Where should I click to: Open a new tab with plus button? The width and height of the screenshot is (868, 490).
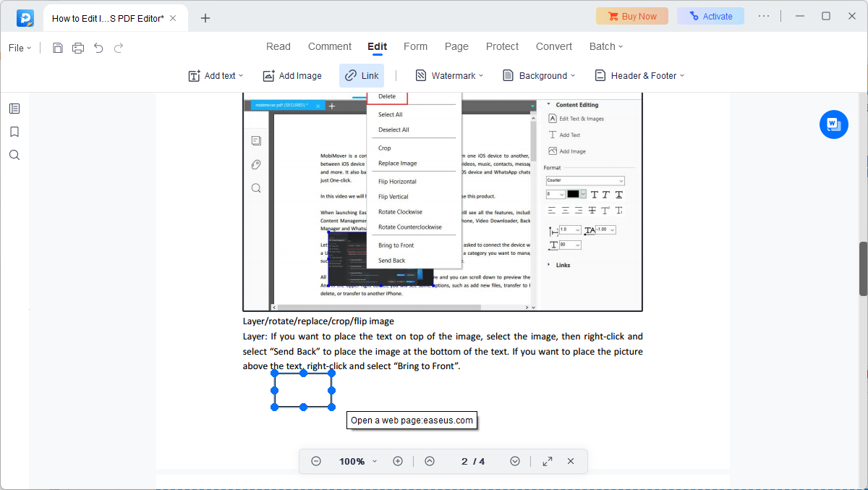tap(205, 18)
